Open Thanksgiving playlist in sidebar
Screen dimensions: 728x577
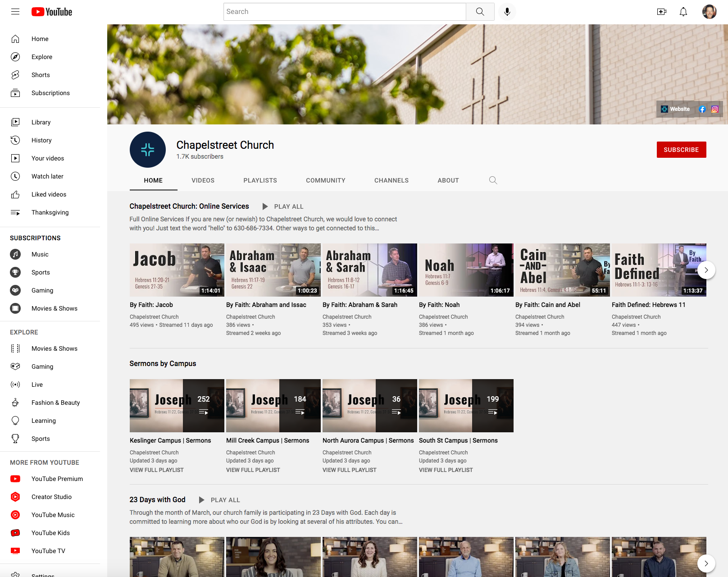pyautogui.click(x=50, y=212)
